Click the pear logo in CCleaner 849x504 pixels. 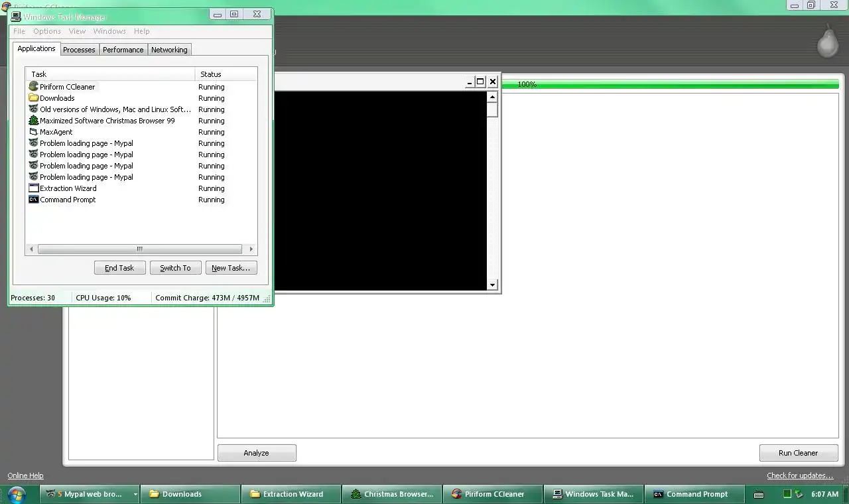click(x=827, y=42)
